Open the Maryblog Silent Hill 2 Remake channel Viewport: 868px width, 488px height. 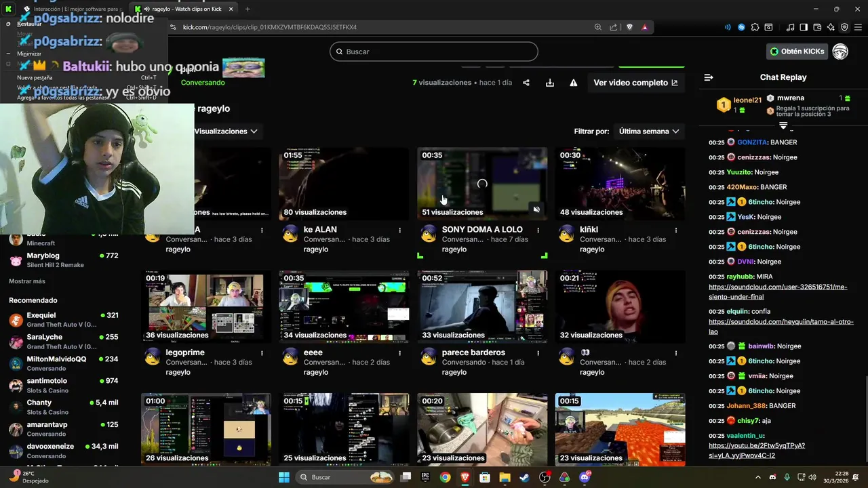pos(64,260)
